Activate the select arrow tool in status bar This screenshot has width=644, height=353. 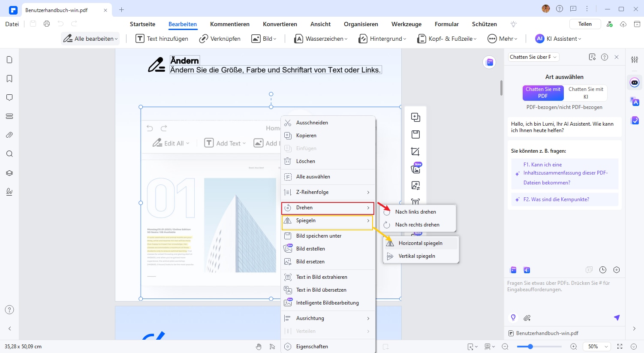272,347
